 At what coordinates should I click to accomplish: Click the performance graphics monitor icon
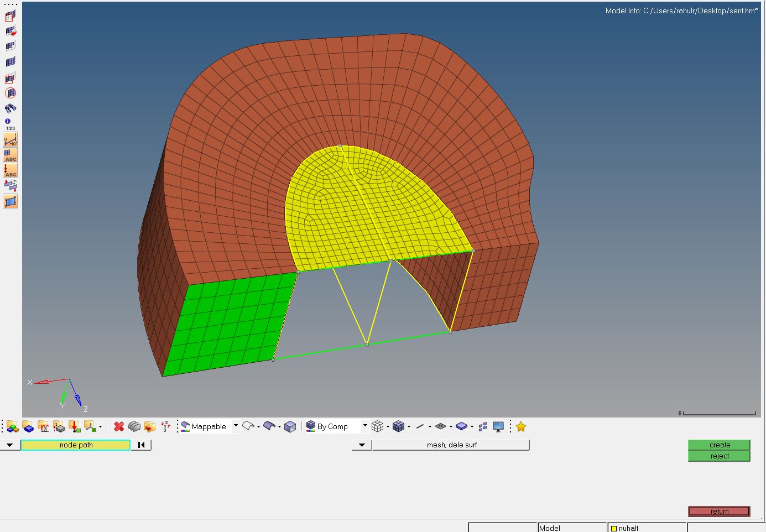[497, 426]
